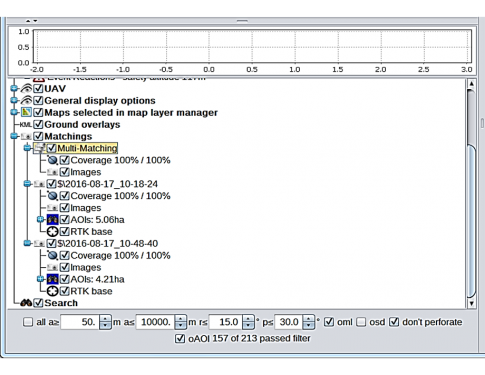Collapse the $\2016-08-17_10-48-40 node
Screen dimensions: 485x375
click(27, 244)
